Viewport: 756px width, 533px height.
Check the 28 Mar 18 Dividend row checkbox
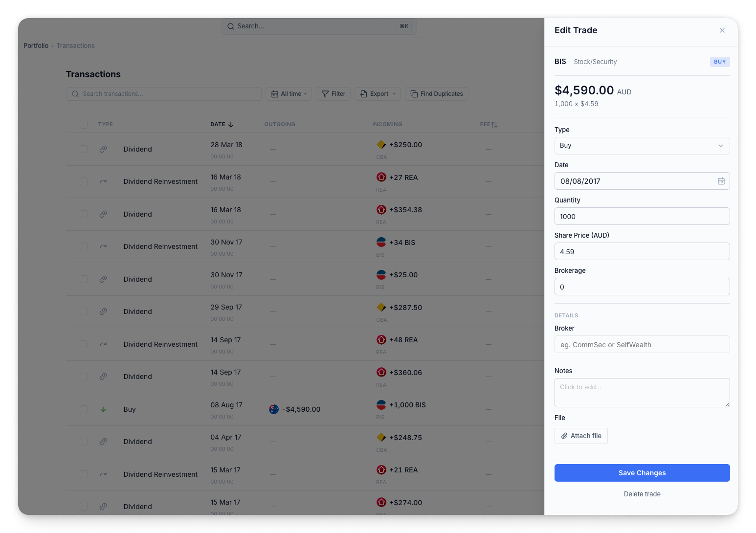coord(84,149)
